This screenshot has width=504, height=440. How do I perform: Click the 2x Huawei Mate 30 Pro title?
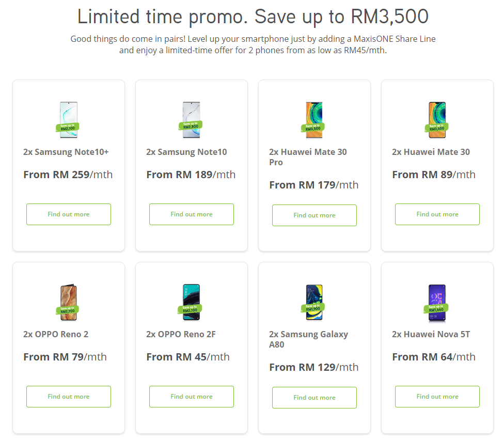pos(308,157)
